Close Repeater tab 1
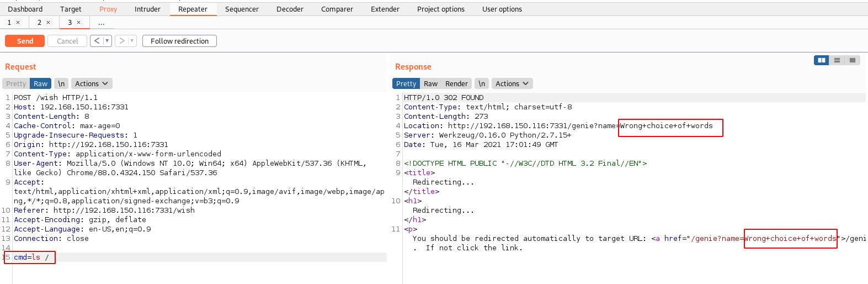The width and height of the screenshot is (868, 284). point(18,23)
